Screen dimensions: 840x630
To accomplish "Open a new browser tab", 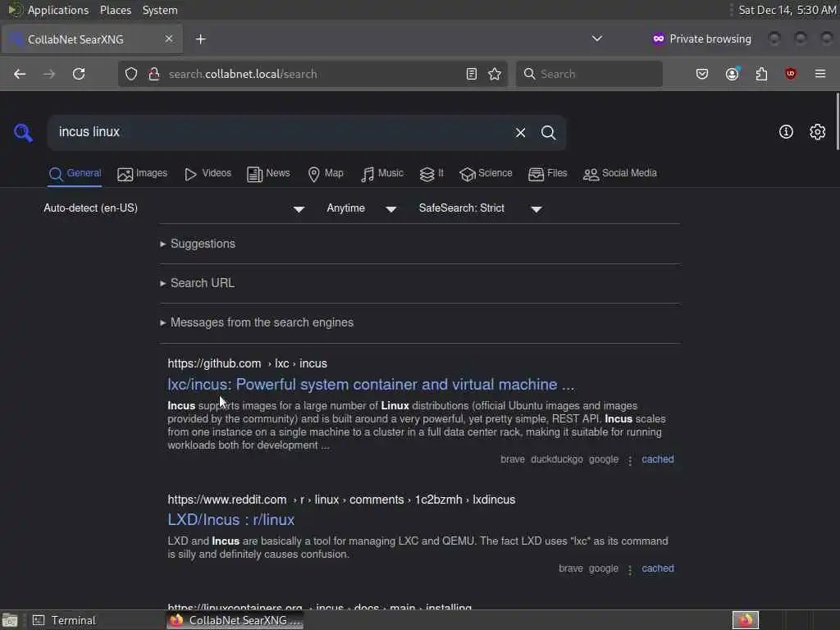I will click(x=200, y=39).
